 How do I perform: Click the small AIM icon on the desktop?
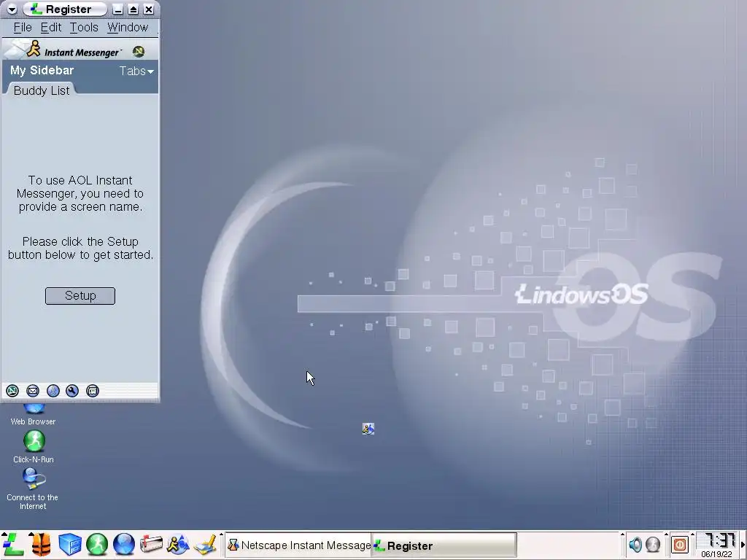(368, 429)
